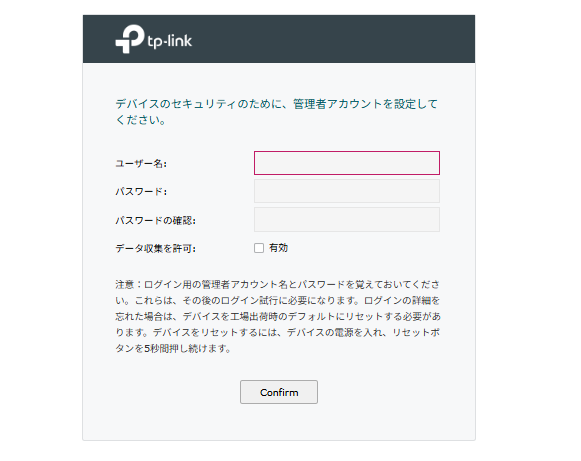Viewport: 581px width, 461px height.
Task: Click the tp-link wordmark text in header
Action: point(170,41)
